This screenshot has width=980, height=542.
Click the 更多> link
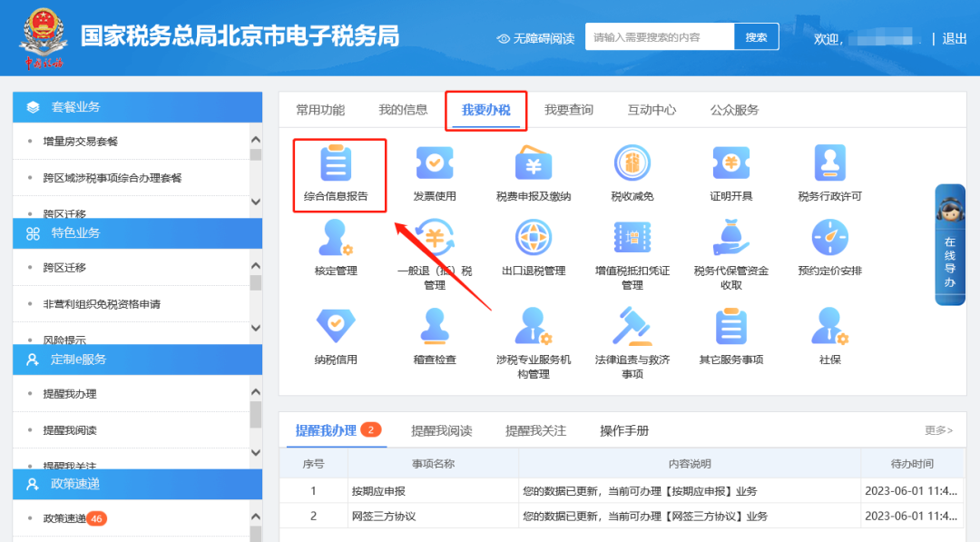[x=939, y=430]
